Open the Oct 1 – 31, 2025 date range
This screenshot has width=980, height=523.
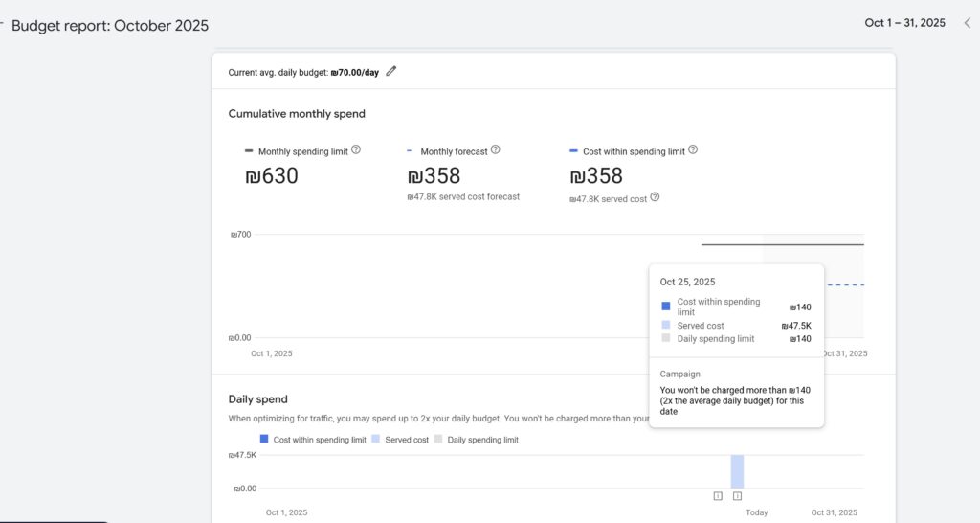click(x=904, y=23)
